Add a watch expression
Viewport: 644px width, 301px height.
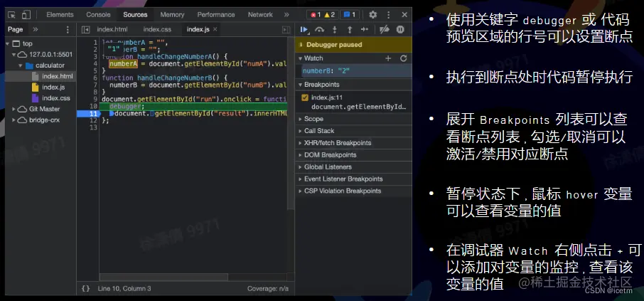pos(388,58)
